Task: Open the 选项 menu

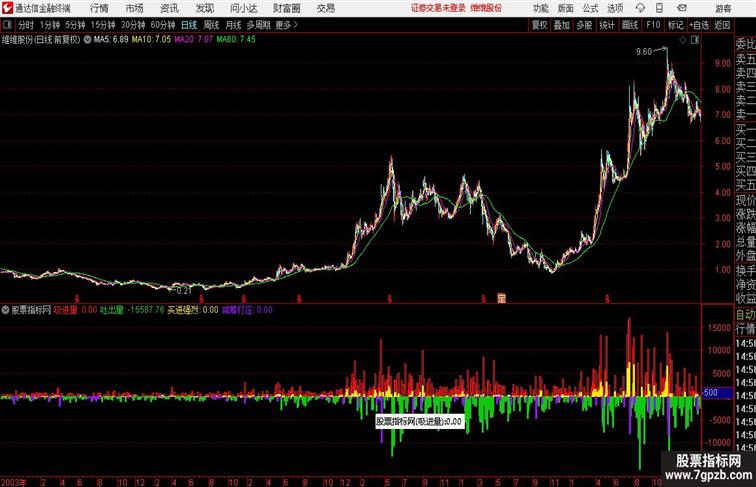Action: [x=615, y=8]
